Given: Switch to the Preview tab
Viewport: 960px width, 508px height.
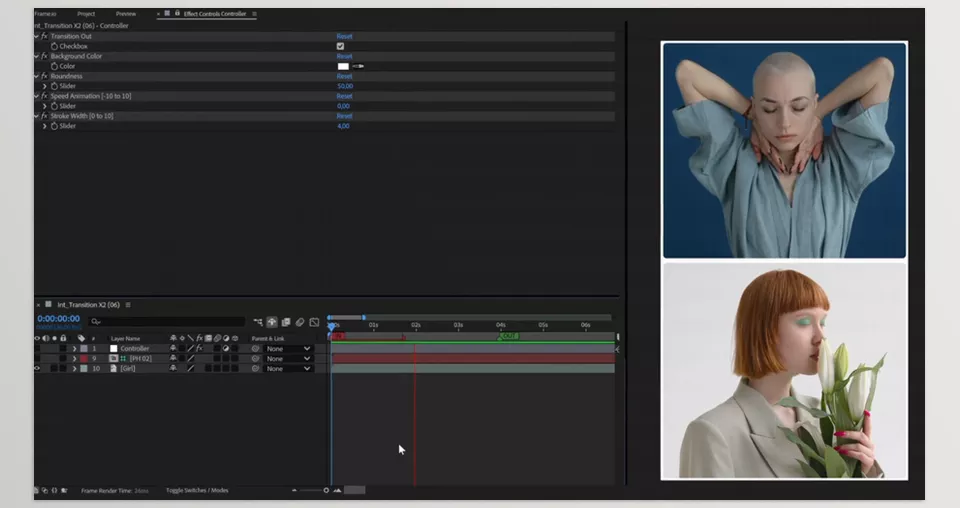Looking at the screenshot, I should (126, 13).
